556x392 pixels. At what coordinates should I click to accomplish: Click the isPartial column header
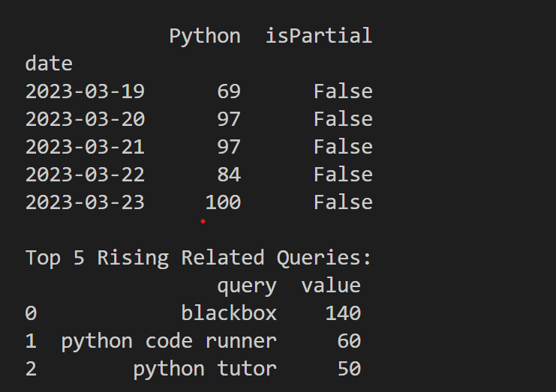click(319, 36)
